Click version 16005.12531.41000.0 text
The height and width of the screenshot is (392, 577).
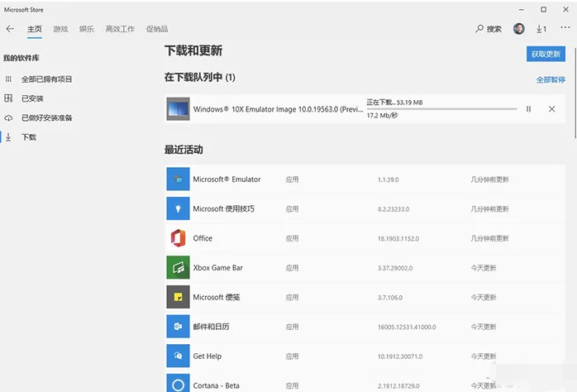tap(407, 327)
